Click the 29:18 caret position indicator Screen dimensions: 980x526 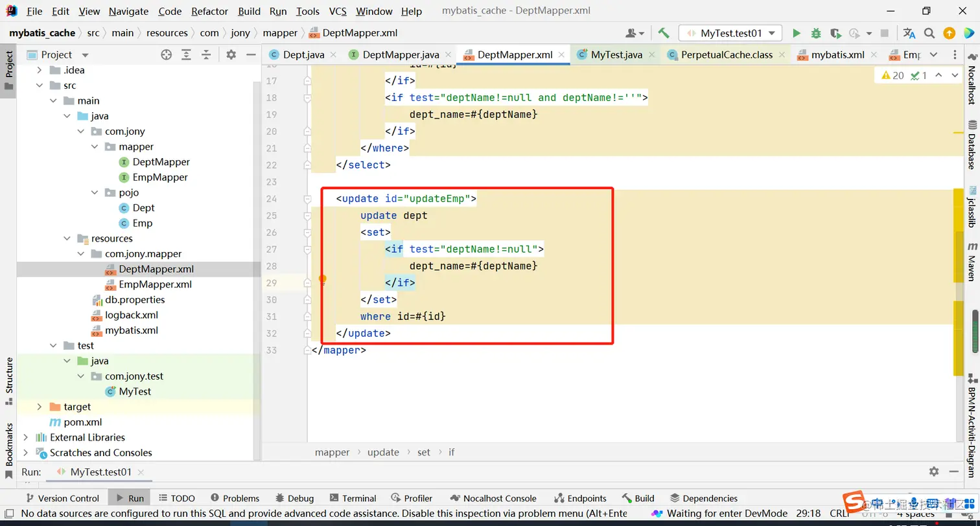pos(808,514)
